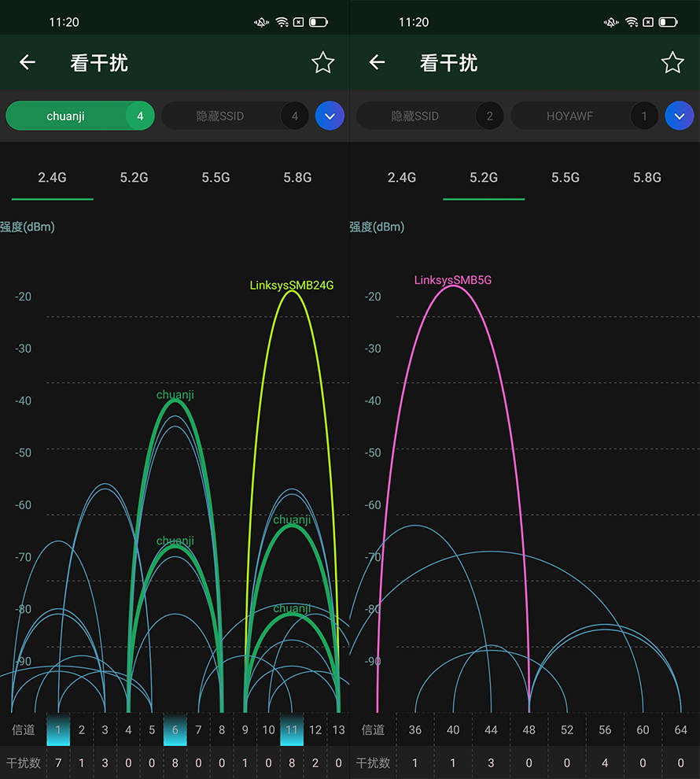Tap the battery icon in left status bar
The width and height of the screenshot is (700, 779).
[x=319, y=22]
